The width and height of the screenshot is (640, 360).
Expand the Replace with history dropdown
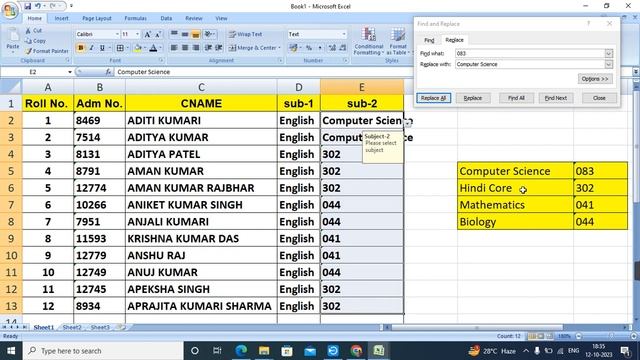(x=609, y=64)
